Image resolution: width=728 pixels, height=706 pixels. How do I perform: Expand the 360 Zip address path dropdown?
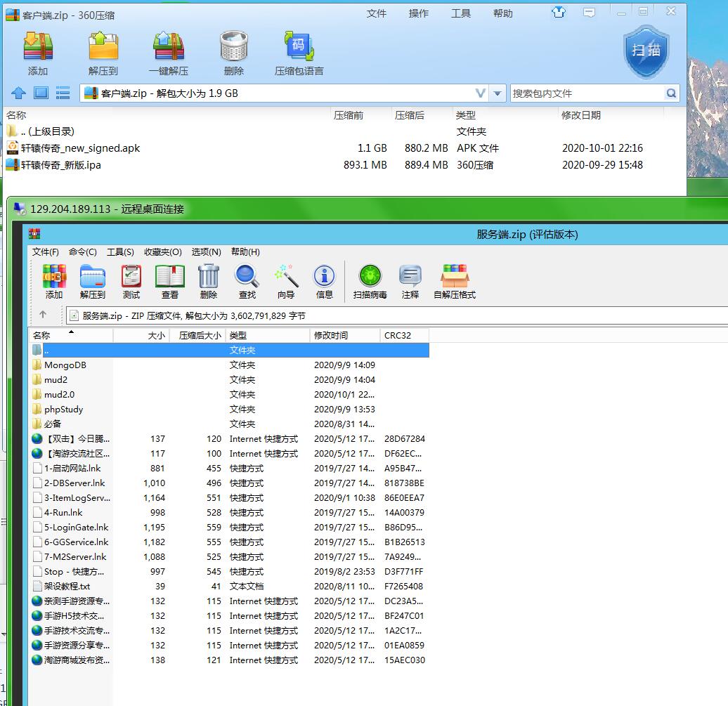(498, 93)
